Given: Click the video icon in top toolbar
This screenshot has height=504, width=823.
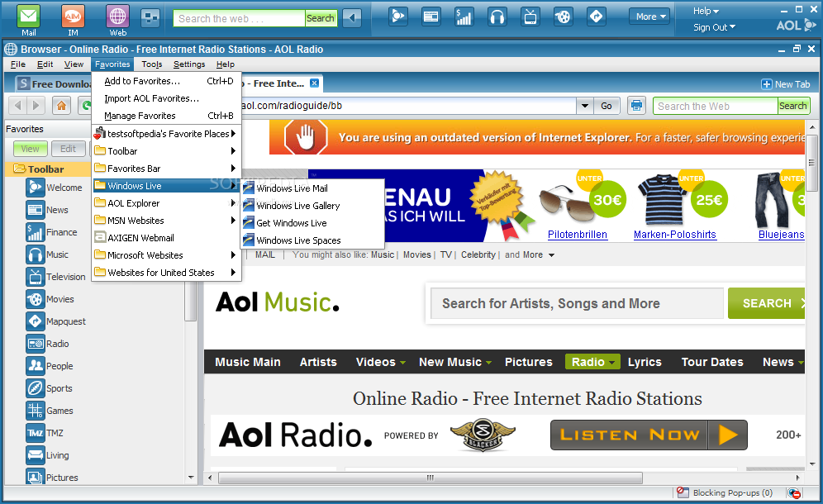Looking at the screenshot, I should (397, 17).
